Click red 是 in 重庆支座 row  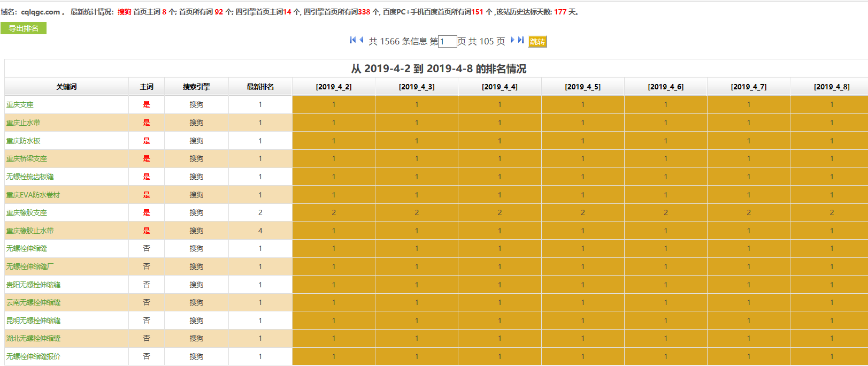tap(147, 105)
